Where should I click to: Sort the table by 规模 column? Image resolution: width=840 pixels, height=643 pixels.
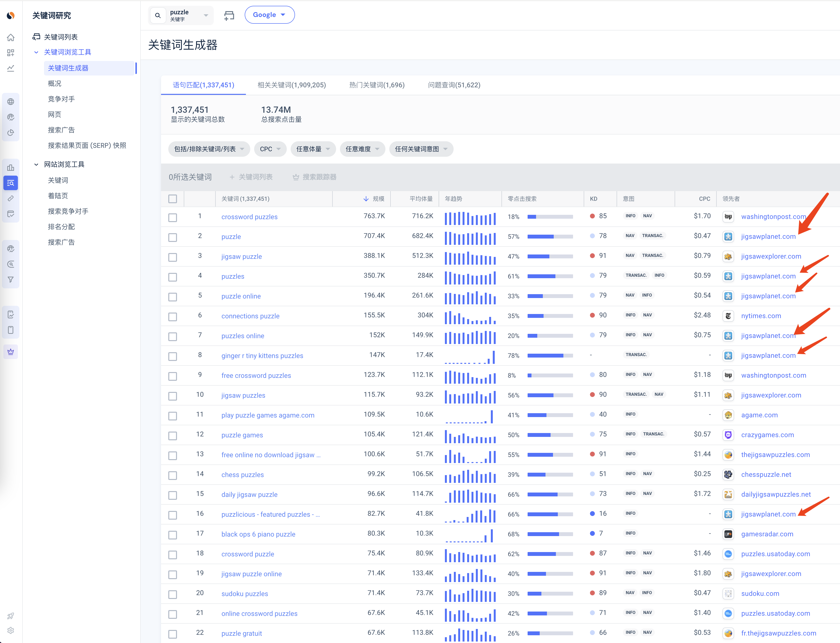click(374, 199)
